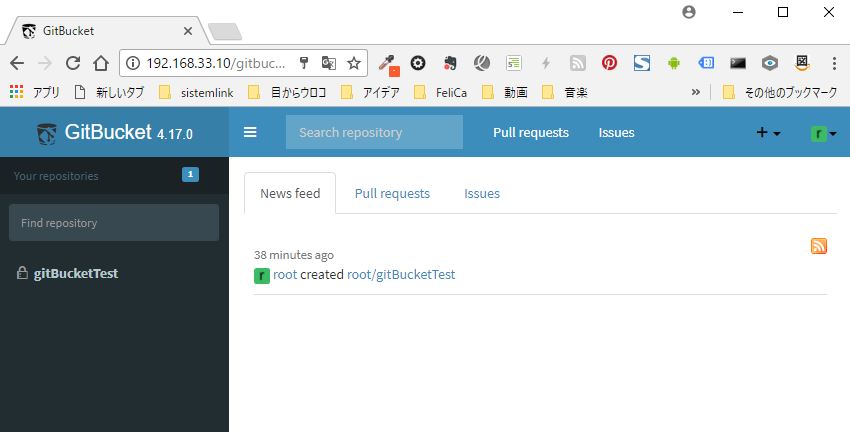Open the RSS feed icon in News feed
This screenshot has width=850, height=432.
(819, 246)
